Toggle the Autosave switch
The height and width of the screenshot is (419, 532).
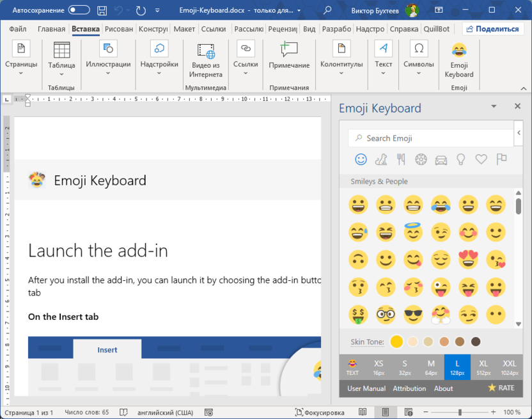[79, 10]
